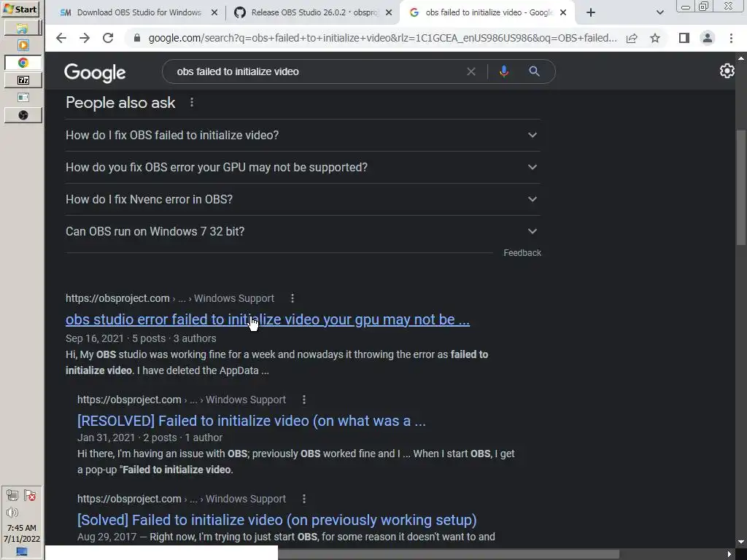The image size is (747, 560).
Task: Open '[RESOLVED] Failed to initialize video' result
Action: 251,421
